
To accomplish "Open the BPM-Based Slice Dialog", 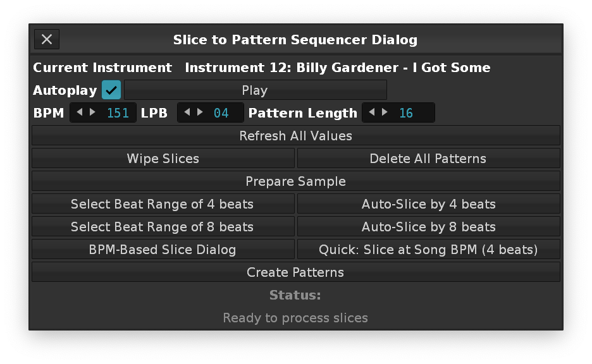I will pyautogui.click(x=163, y=250).
